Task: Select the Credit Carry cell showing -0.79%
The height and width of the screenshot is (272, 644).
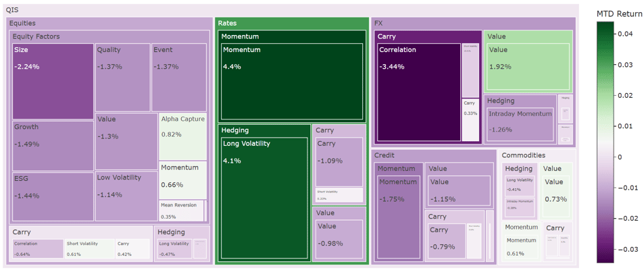Action: click(447, 242)
